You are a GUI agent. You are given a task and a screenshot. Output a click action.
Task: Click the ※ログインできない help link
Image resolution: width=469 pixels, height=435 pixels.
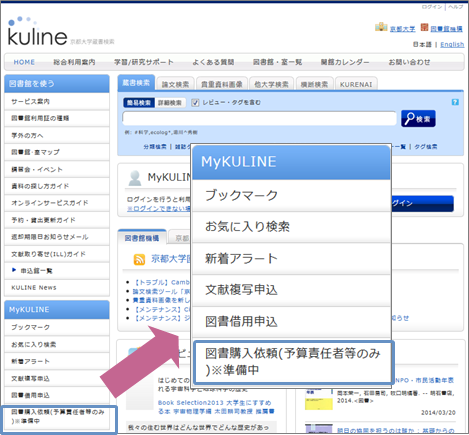[159, 208]
